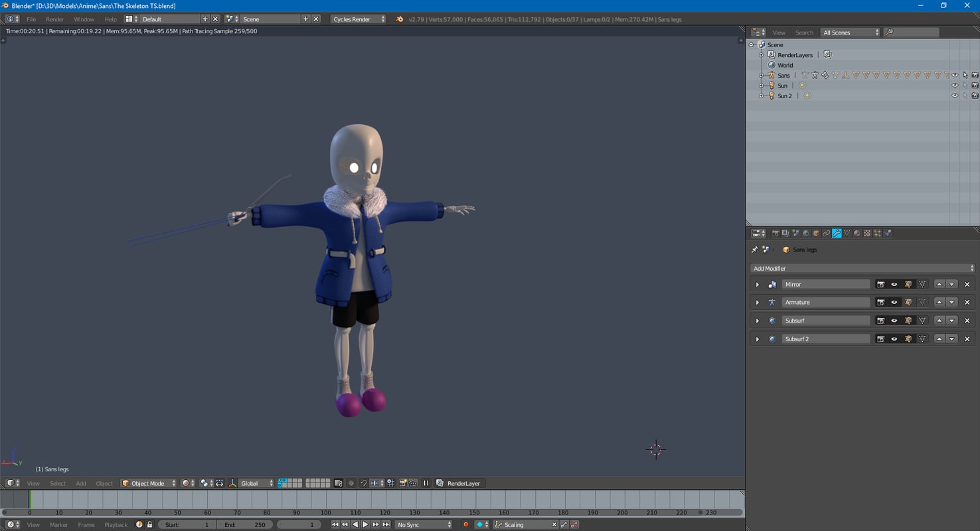This screenshot has width=980, height=531.
Task: Toggle Sun renderability camera icon
Action: (x=975, y=85)
